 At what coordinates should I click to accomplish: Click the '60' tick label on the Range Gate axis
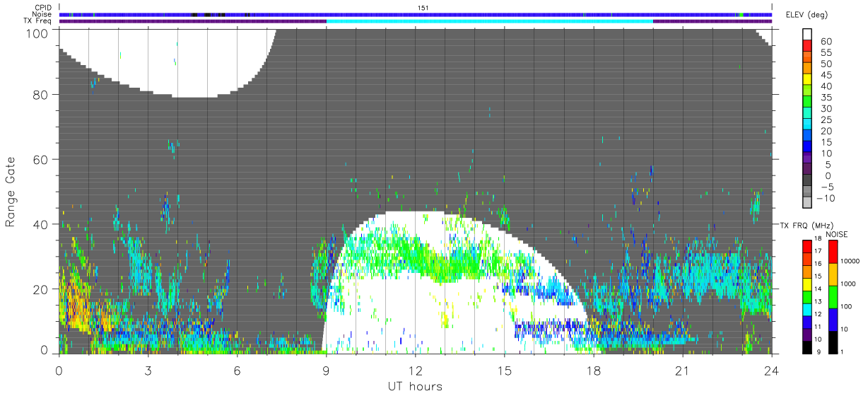pos(41,160)
